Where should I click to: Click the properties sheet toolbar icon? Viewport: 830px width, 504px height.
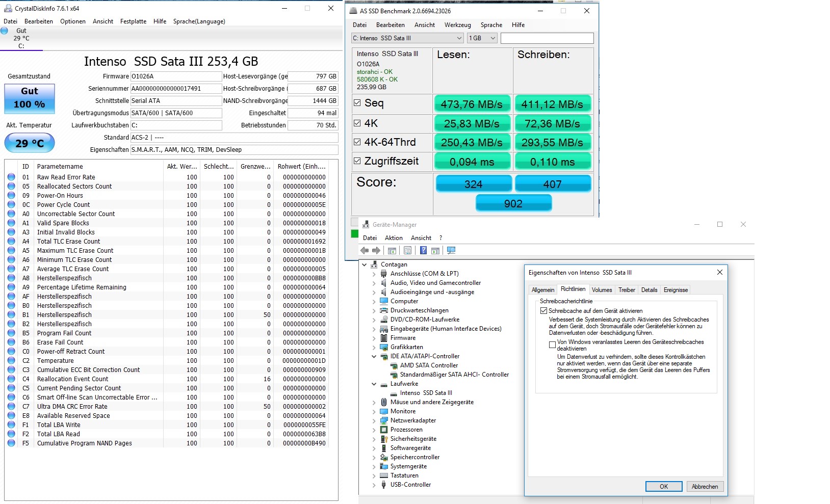pyautogui.click(x=407, y=250)
